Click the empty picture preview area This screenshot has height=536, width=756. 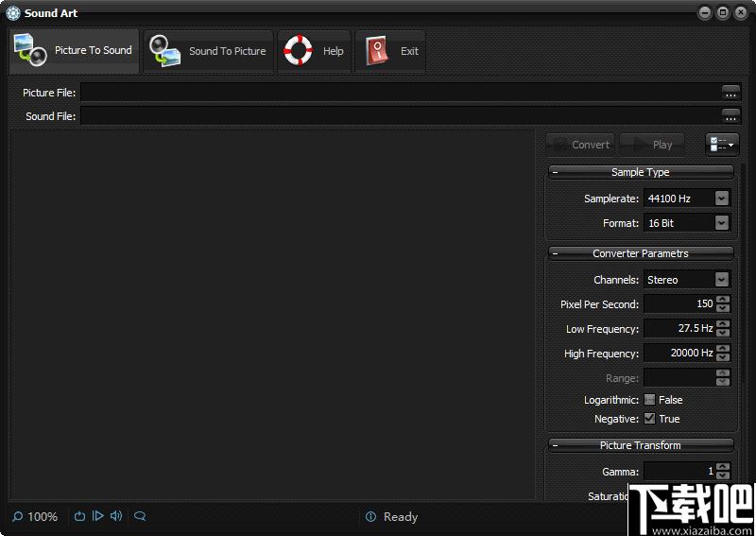[272, 315]
